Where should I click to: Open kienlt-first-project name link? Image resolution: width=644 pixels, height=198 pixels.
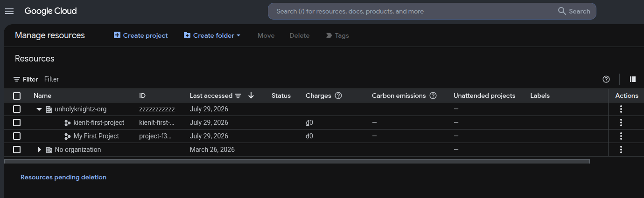point(99,123)
